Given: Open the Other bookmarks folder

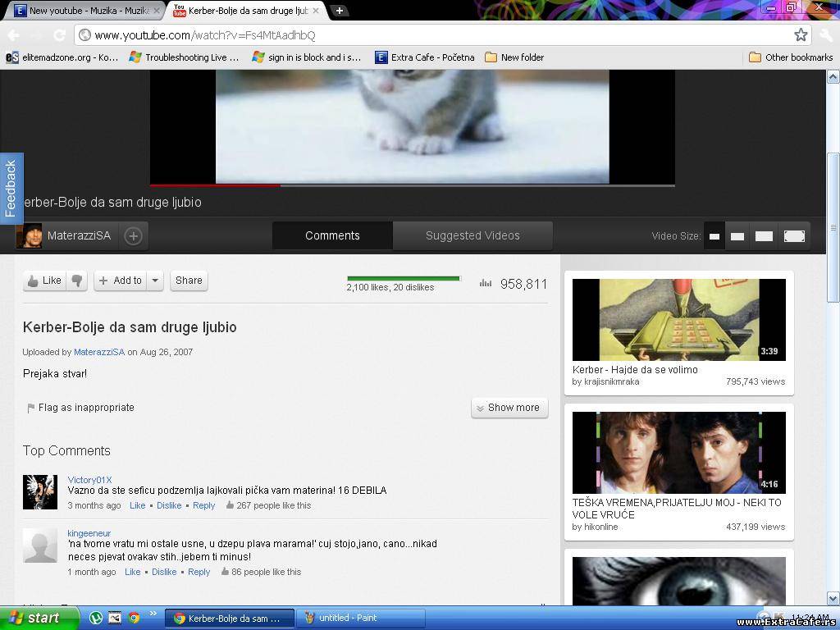Looking at the screenshot, I should pyautogui.click(x=791, y=57).
